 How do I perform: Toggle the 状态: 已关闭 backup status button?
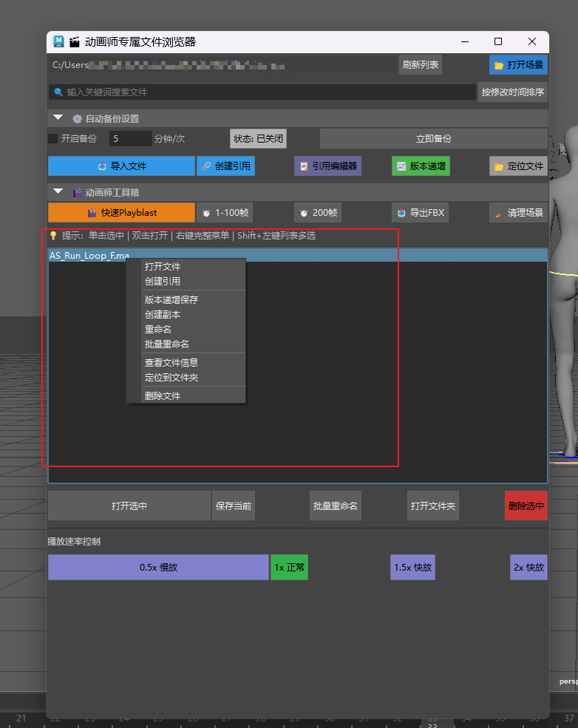tap(258, 138)
